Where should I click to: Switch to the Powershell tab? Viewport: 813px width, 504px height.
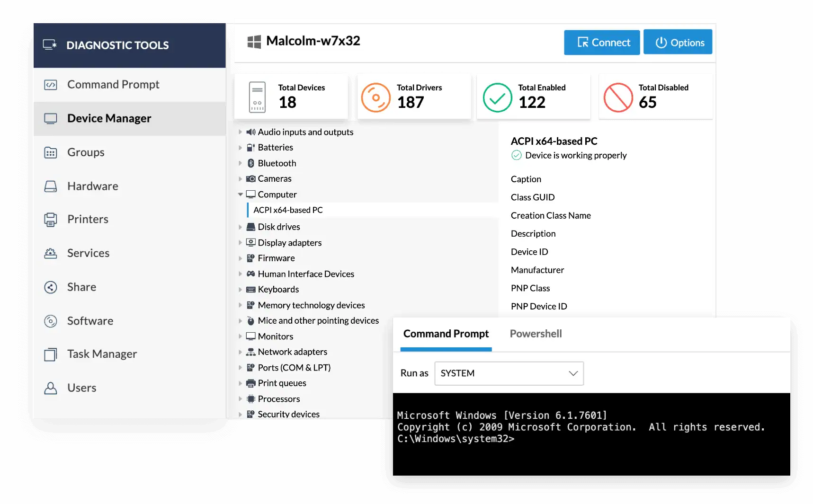click(x=536, y=334)
